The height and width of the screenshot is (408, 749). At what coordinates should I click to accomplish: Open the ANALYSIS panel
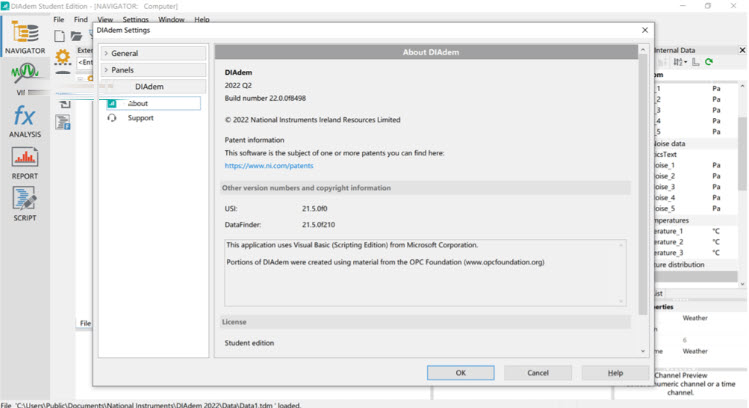coord(24,119)
